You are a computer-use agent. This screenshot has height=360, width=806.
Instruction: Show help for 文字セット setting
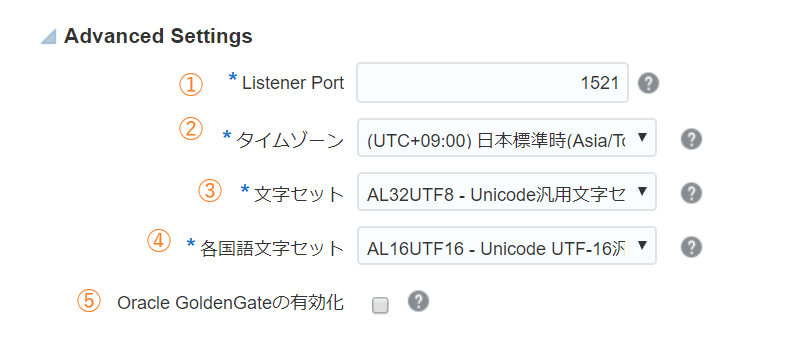pos(691,193)
